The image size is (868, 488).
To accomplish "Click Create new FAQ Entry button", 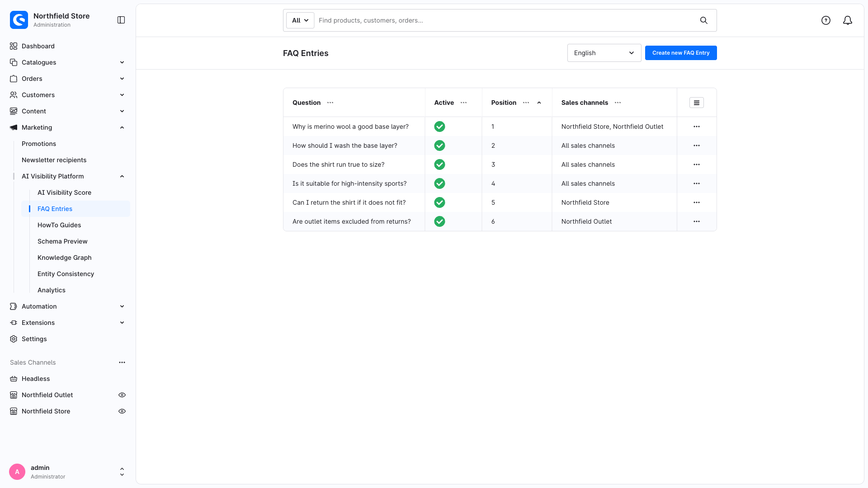I will click(681, 53).
